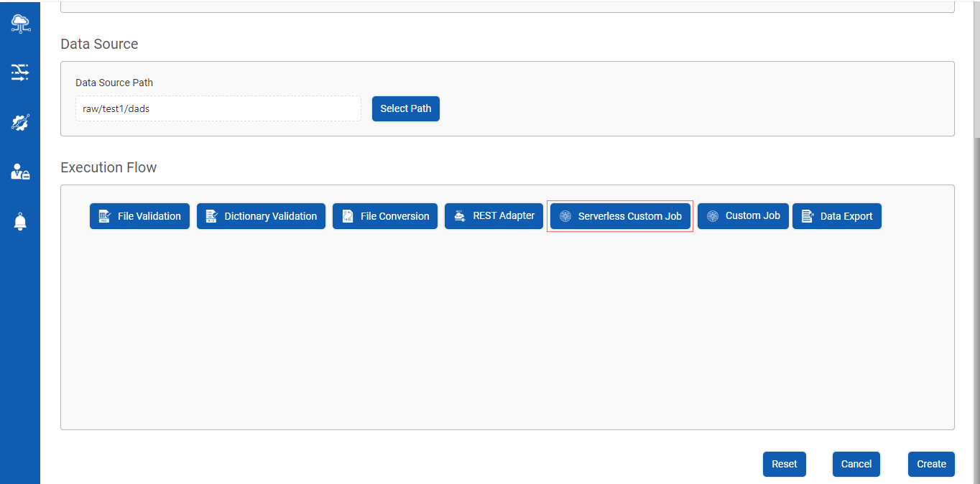
Task: Add the File Validation step
Action: [x=140, y=216]
